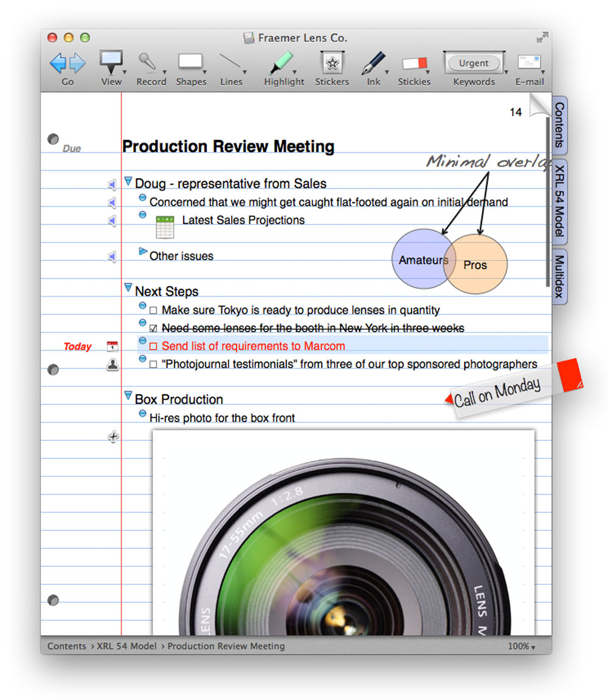Viewport: 608px width, 700px height.
Task: Open the Ink dropdown arrow
Action: click(387, 72)
